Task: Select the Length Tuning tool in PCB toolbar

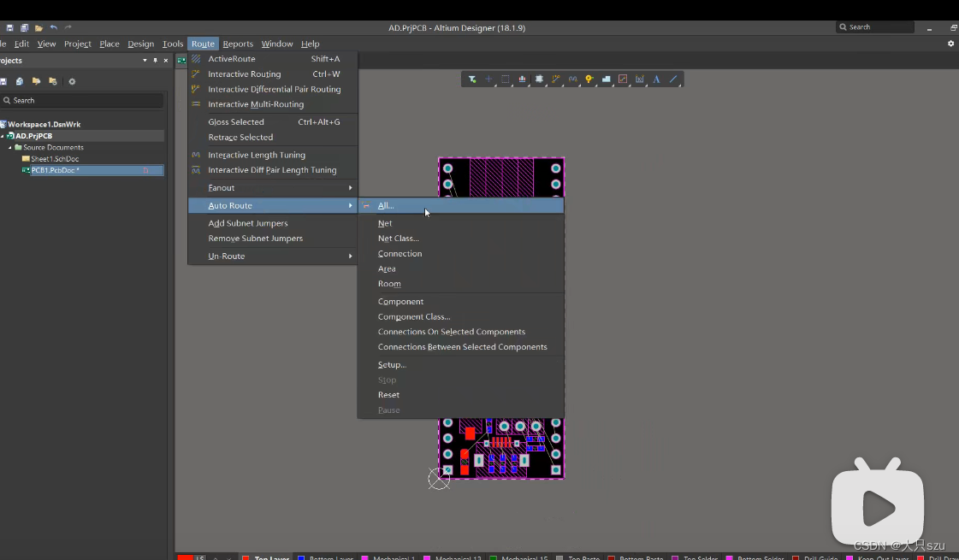Action: coord(572,79)
